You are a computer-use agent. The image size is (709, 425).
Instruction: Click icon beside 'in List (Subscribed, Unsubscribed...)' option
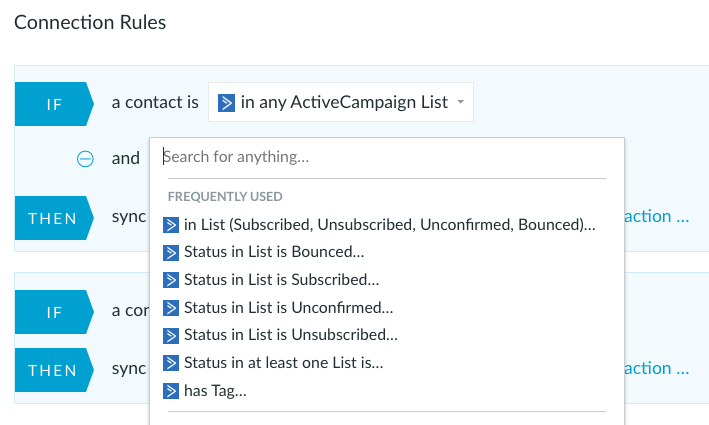click(x=171, y=225)
